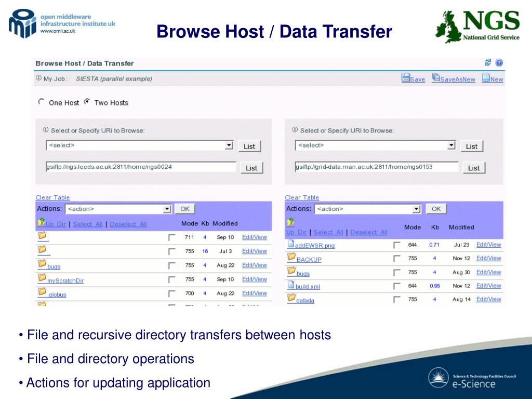Image resolution: width=532 pixels, height=399 pixels.
Task: Click the Kb value 16 in Jul 3 row
Action: [205, 251]
